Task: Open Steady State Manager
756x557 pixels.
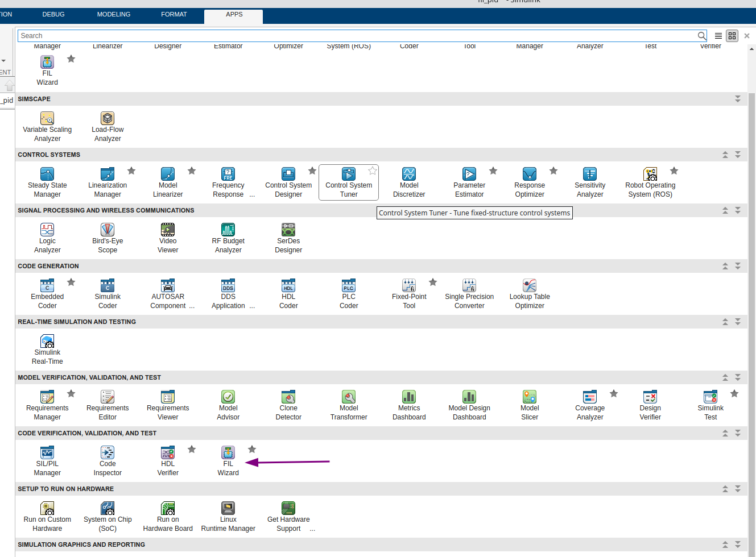Action: pyautogui.click(x=47, y=182)
